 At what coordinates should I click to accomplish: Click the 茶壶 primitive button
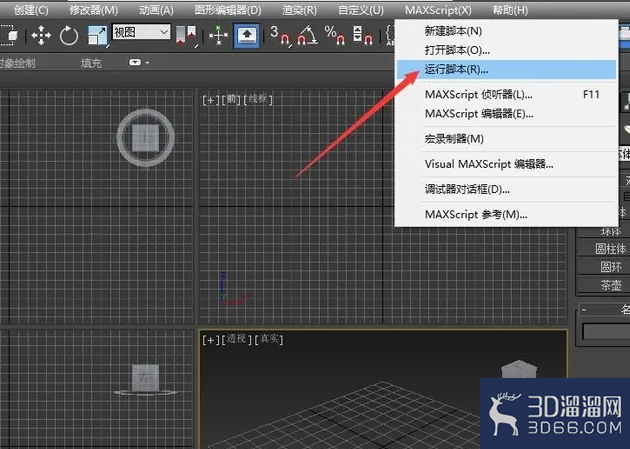(603, 285)
